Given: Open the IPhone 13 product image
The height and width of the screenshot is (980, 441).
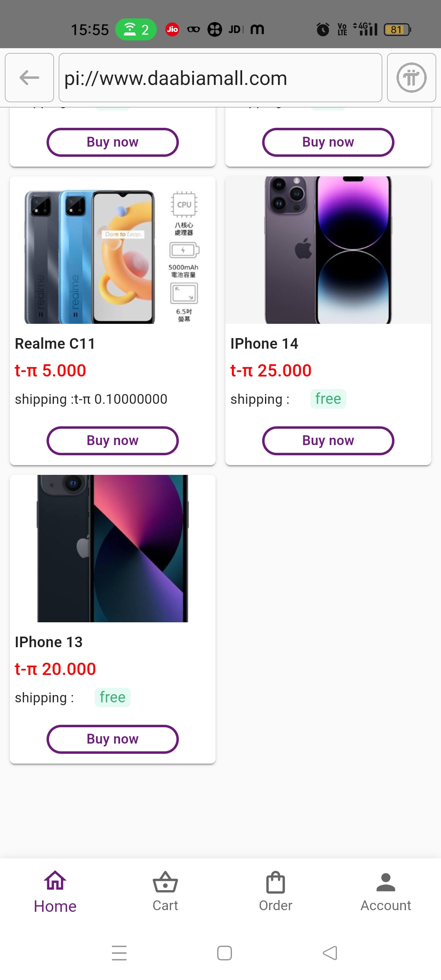Looking at the screenshot, I should pyautogui.click(x=113, y=548).
